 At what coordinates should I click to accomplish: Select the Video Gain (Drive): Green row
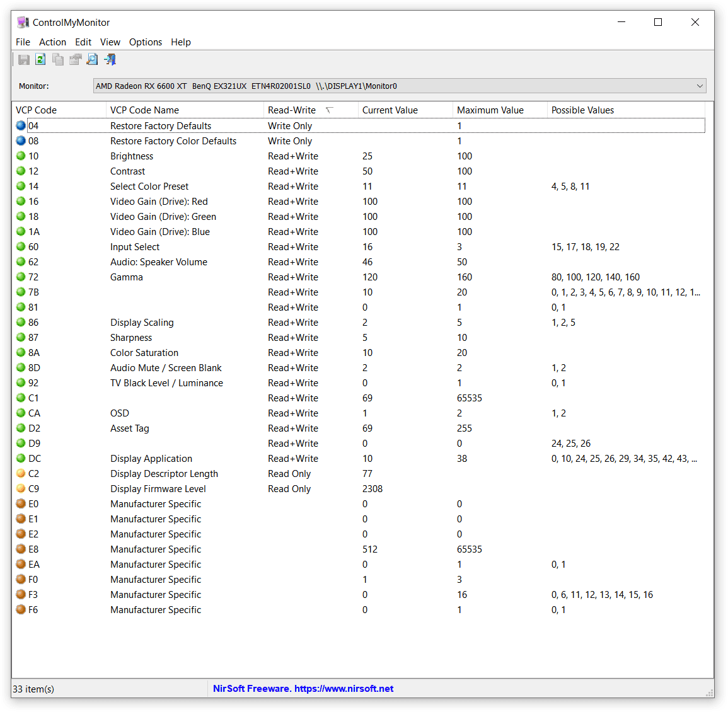[x=360, y=216]
